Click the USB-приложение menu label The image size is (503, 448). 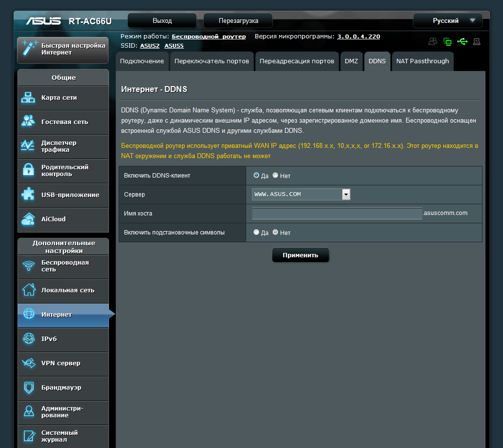(x=70, y=195)
